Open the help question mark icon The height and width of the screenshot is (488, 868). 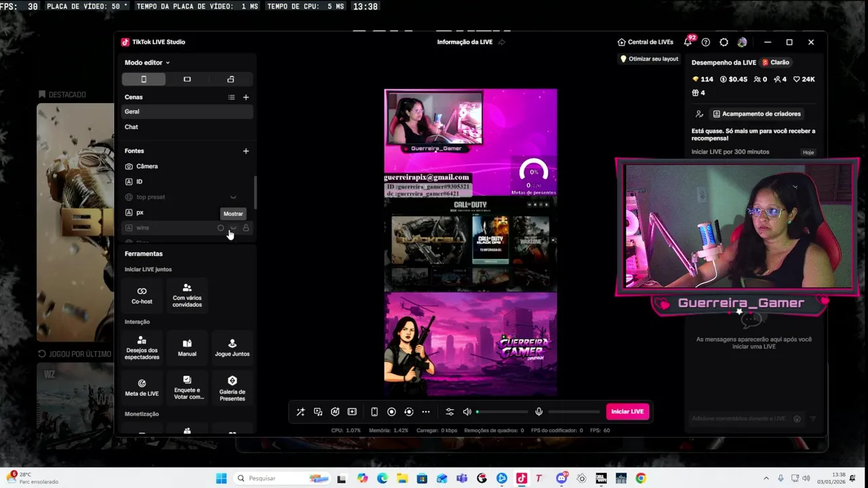[706, 42]
